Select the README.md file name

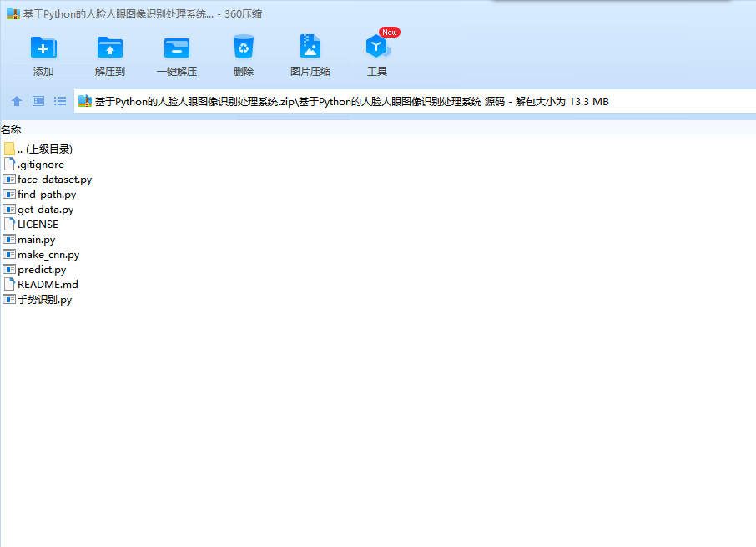point(48,285)
